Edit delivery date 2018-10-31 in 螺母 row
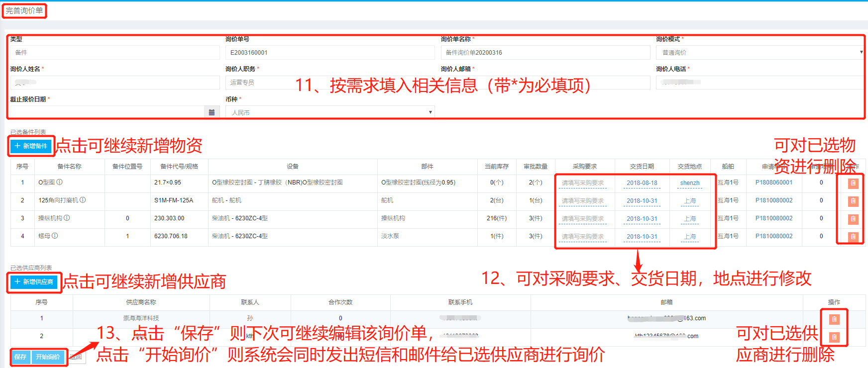 pyautogui.click(x=642, y=237)
